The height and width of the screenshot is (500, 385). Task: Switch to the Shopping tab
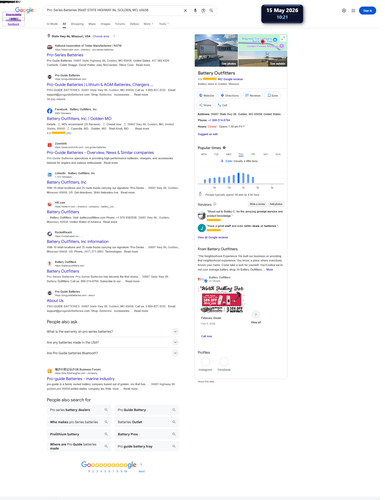(77, 24)
